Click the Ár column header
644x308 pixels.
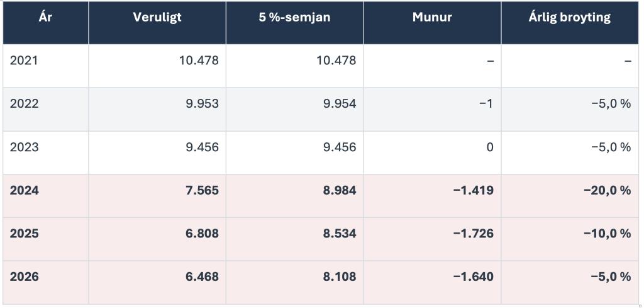click(45, 23)
